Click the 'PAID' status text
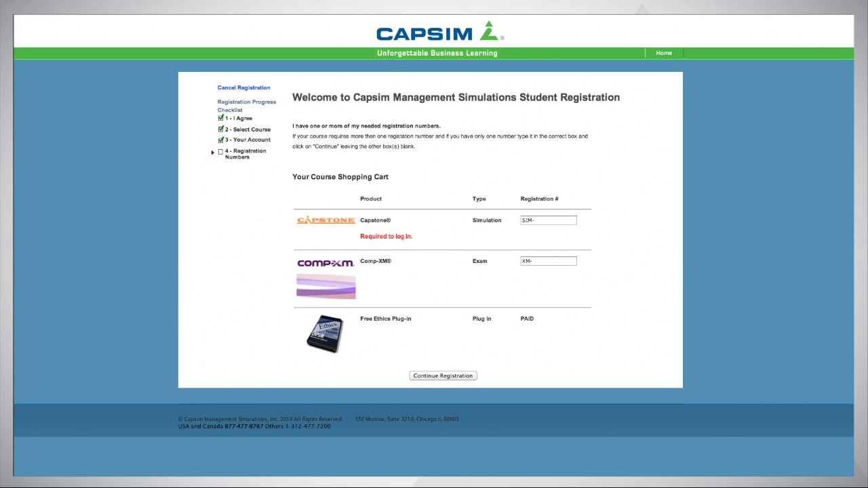The height and width of the screenshot is (488, 868). point(527,319)
